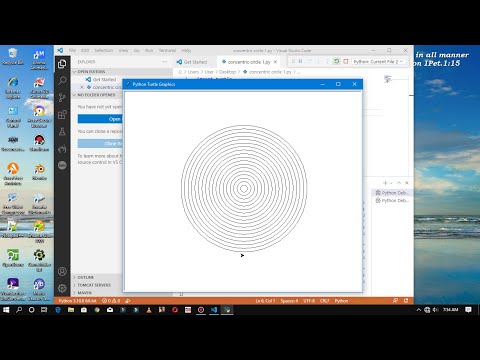Click the editor minimap preview
This screenshot has width=480, height=360.
[x=388, y=79]
